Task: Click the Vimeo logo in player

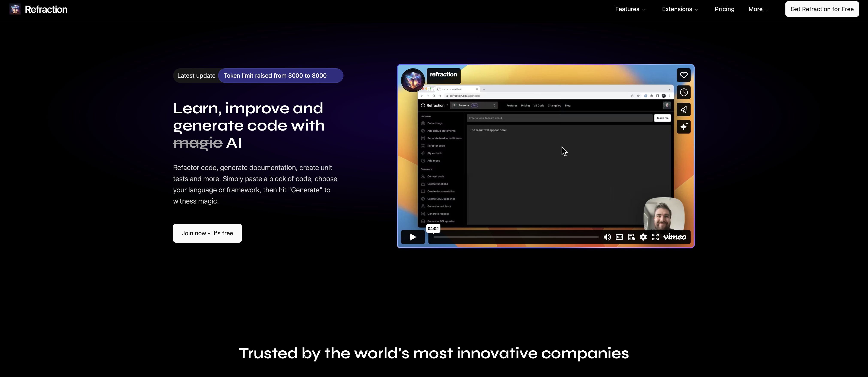Action: coord(674,237)
